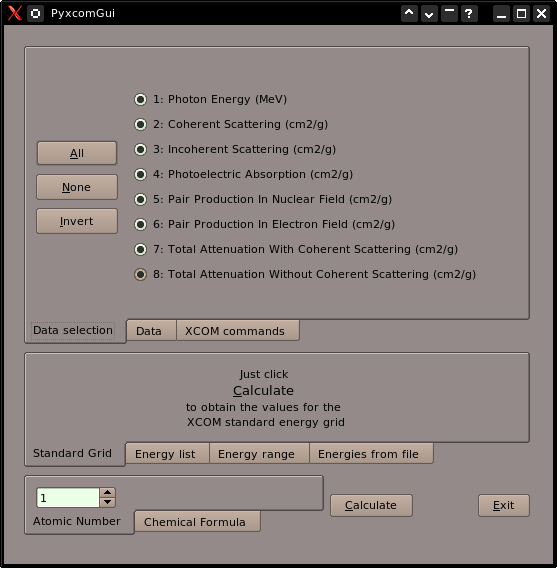Click the shade window title bar icon
Screen dimensions: 557x568
click(449, 13)
